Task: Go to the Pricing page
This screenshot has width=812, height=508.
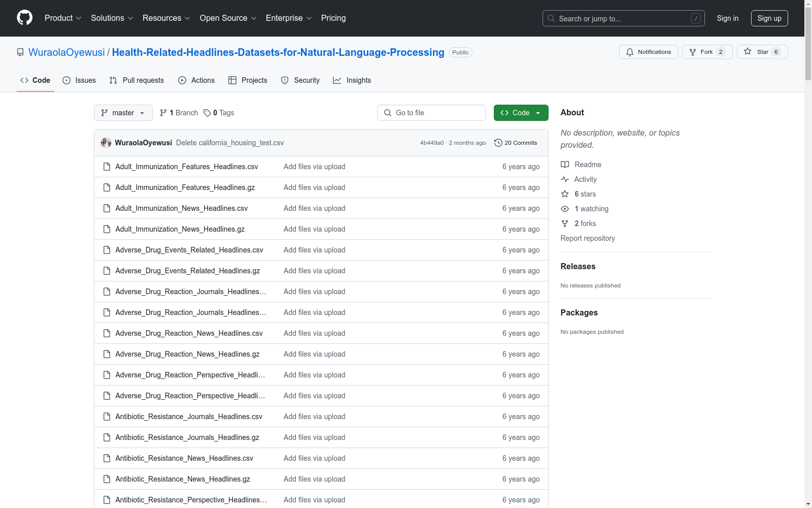Action: (333, 18)
